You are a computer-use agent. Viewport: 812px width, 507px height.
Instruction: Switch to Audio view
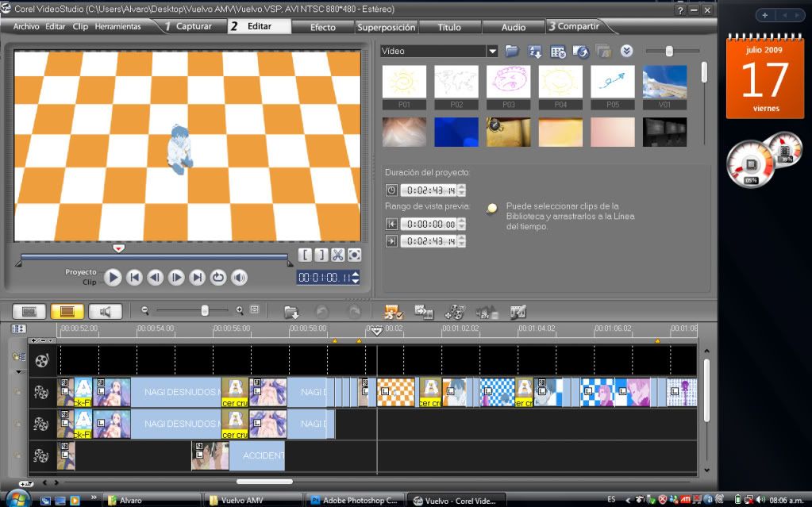[x=105, y=311]
